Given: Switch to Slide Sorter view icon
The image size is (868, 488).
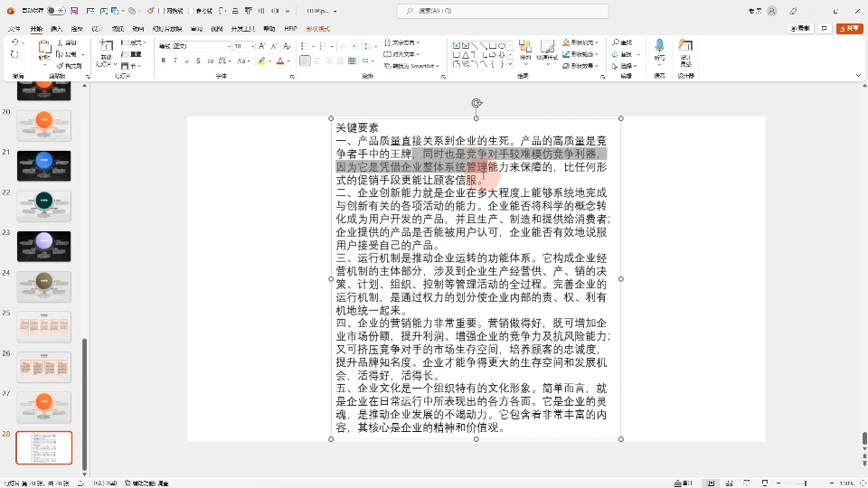Looking at the screenshot, I should point(729,483).
